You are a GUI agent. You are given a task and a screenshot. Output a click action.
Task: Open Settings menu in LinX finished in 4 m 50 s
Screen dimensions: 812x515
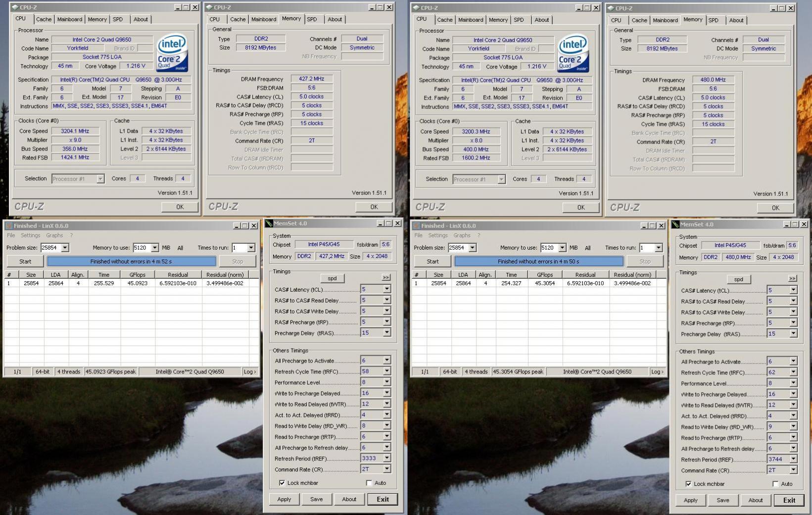(438, 235)
